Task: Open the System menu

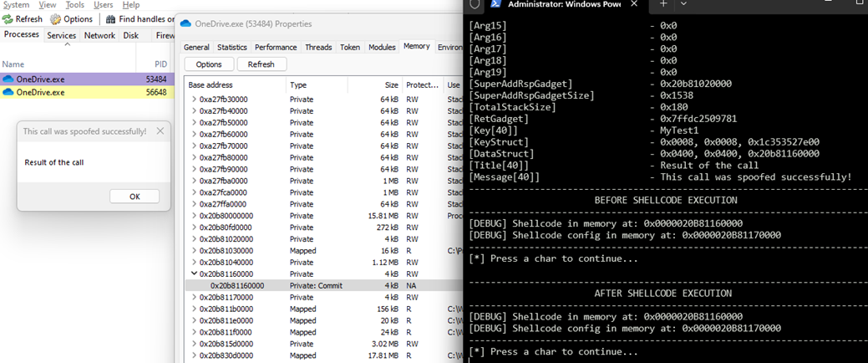Action: [x=17, y=4]
